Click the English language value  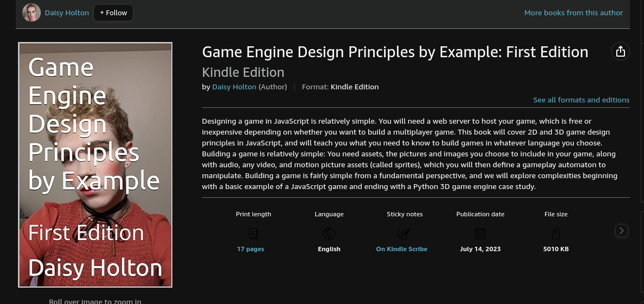pos(329,249)
